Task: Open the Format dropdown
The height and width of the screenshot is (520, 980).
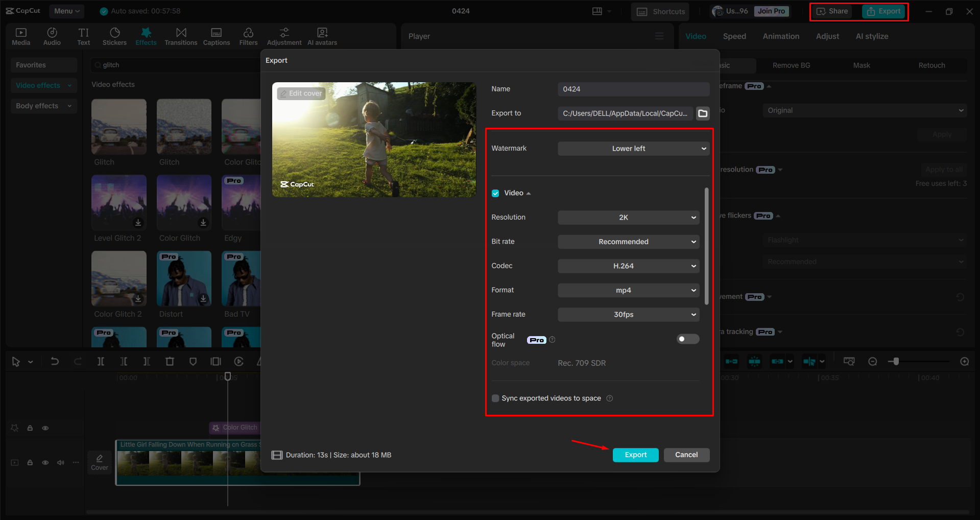Action: click(x=629, y=290)
